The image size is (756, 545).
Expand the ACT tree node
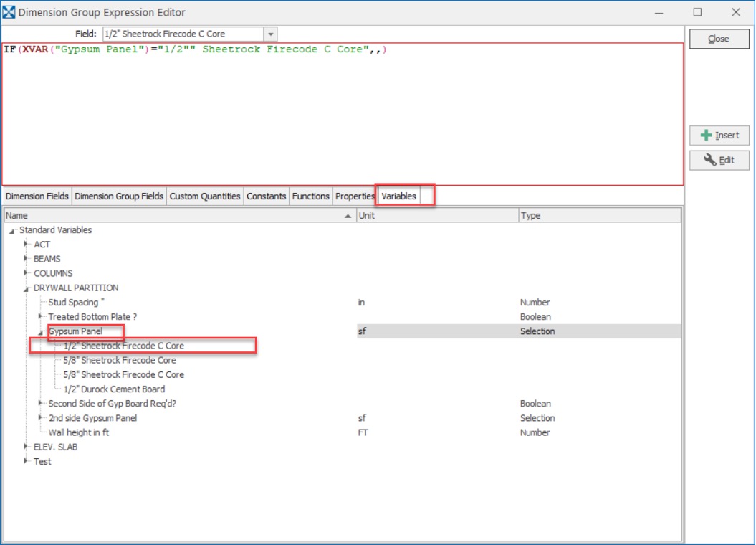tap(26, 245)
